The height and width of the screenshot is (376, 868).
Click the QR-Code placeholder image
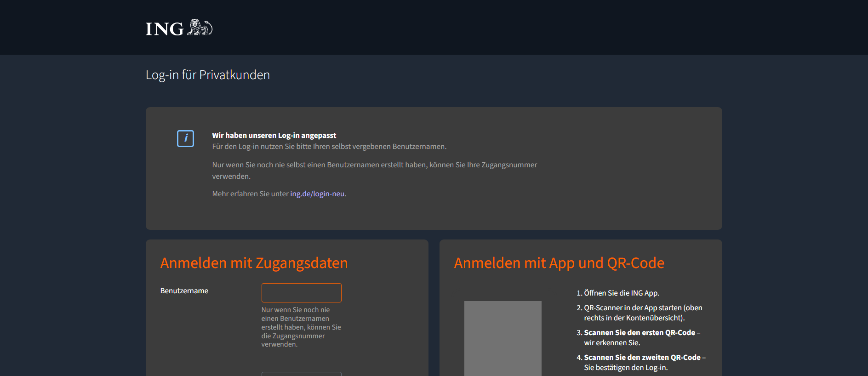pyautogui.click(x=503, y=338)
